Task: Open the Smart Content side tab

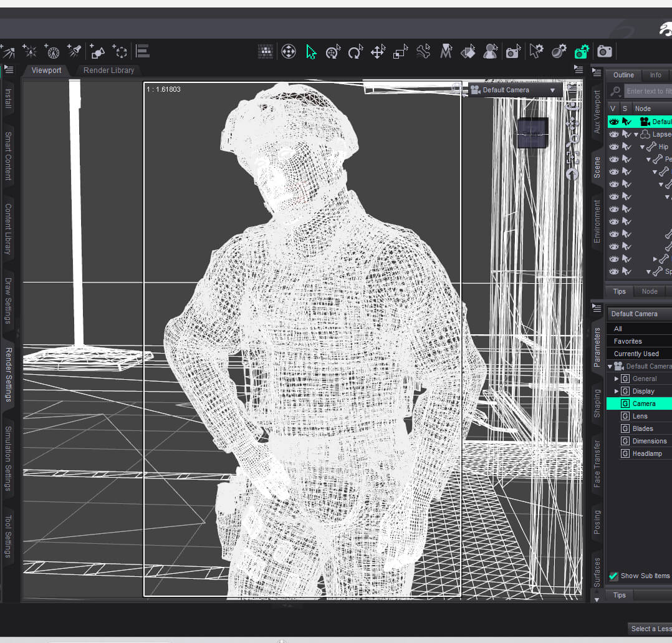Action: (x=8, y=156)
